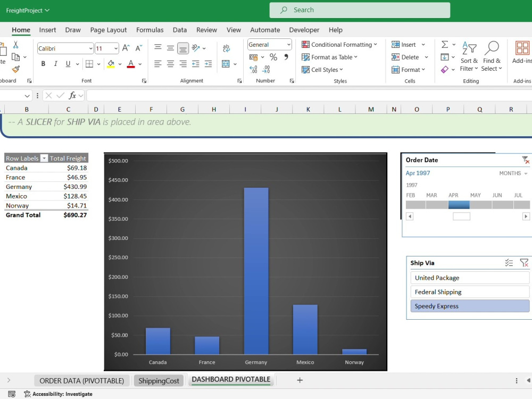The image size is (532, 399).
Task: Open the Page Layout ribbon tab
Action: pyautogui.click(x=108, y=30)
